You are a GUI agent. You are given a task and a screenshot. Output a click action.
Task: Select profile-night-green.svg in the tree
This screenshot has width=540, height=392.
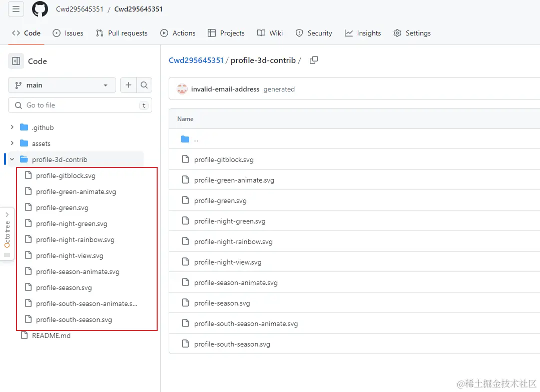point(72,223)
